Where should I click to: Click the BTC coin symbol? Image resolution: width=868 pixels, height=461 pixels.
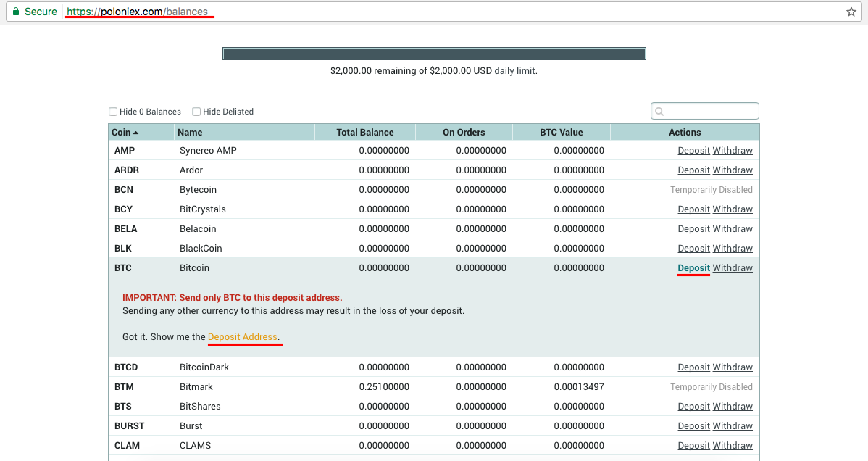click(123, 268)
